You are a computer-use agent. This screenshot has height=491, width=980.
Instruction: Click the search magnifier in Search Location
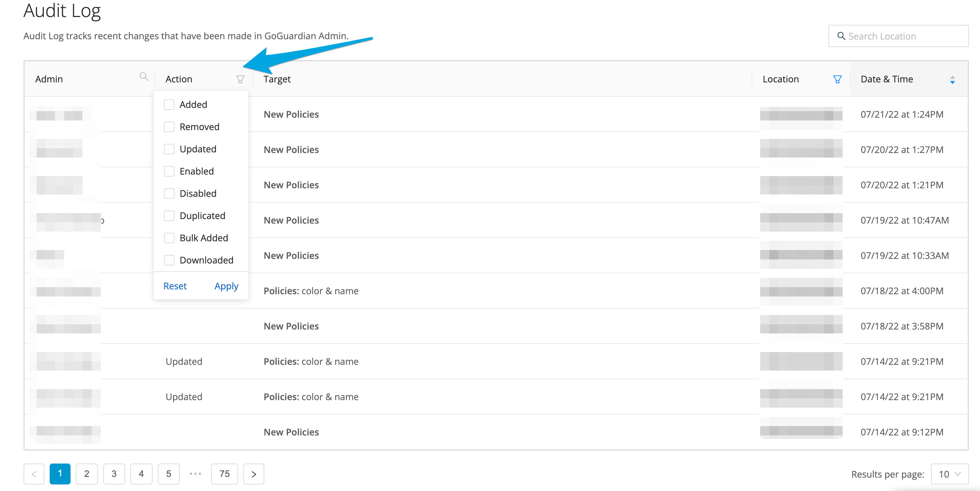[x=841, y=36]
